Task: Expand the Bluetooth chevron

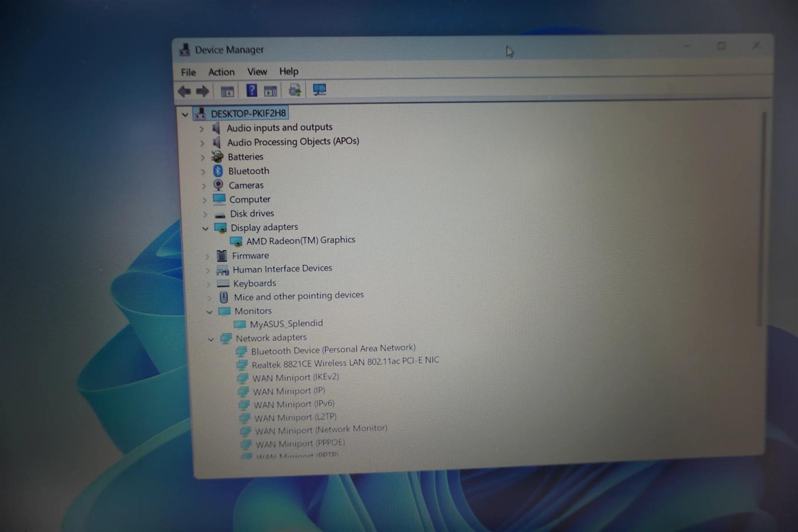Action: [x=203, y=172]
